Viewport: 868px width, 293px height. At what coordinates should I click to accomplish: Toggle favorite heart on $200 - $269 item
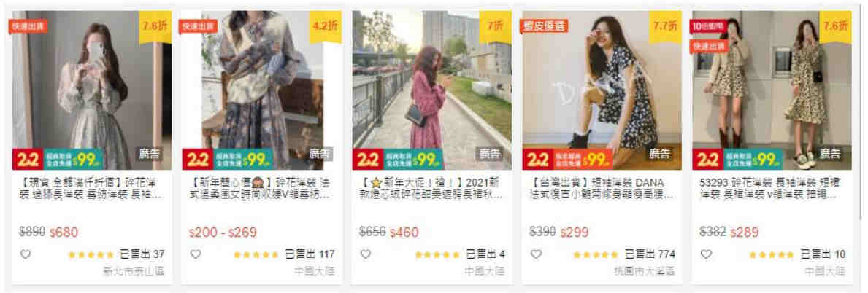point(195,254)
